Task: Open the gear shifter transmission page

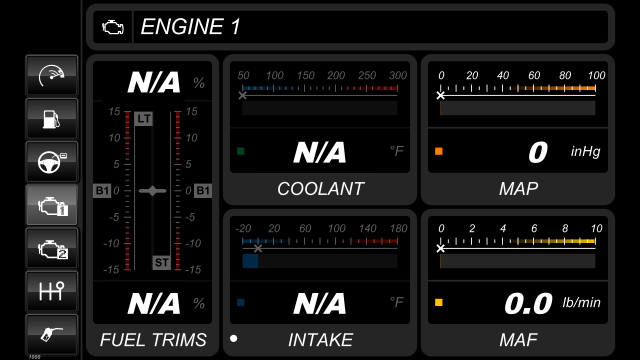Action: tap(51, 291)
